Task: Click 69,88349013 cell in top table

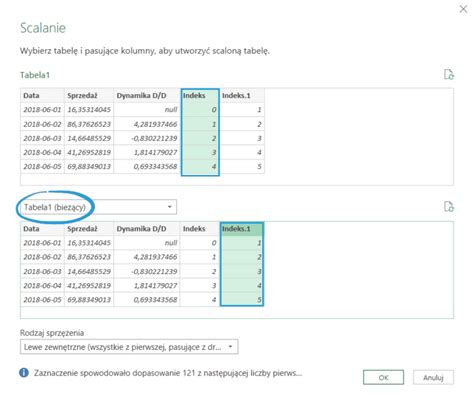Action: (89, 166)
